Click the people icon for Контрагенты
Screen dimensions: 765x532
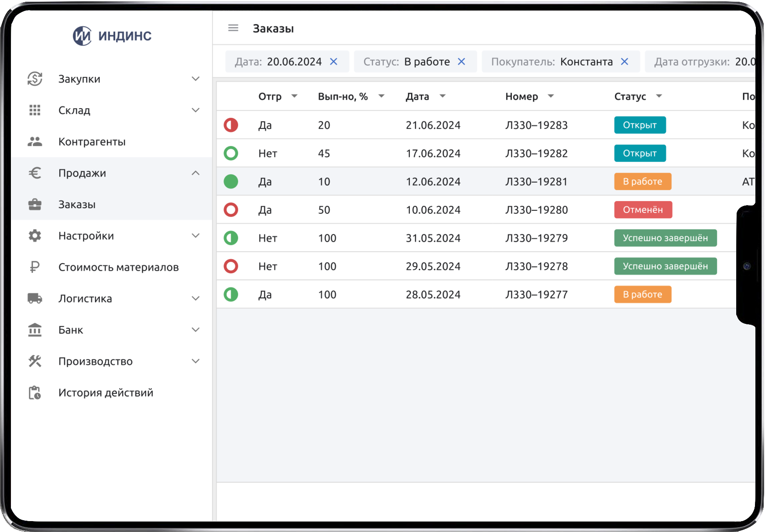click(x=35, y=141)
